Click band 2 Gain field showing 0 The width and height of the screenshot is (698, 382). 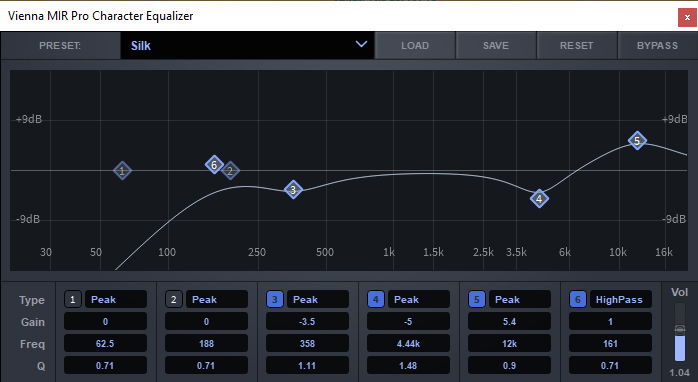pyautogui.click(x=207, y=321)
